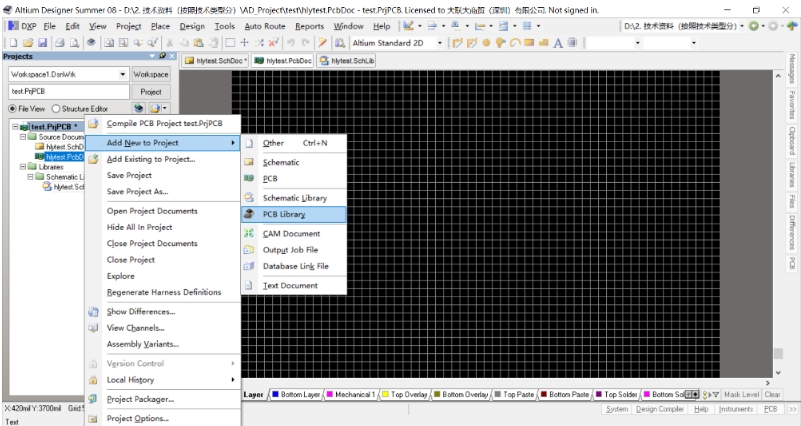Click Compile PCB Project test.PrjPCB

(163, 124)
